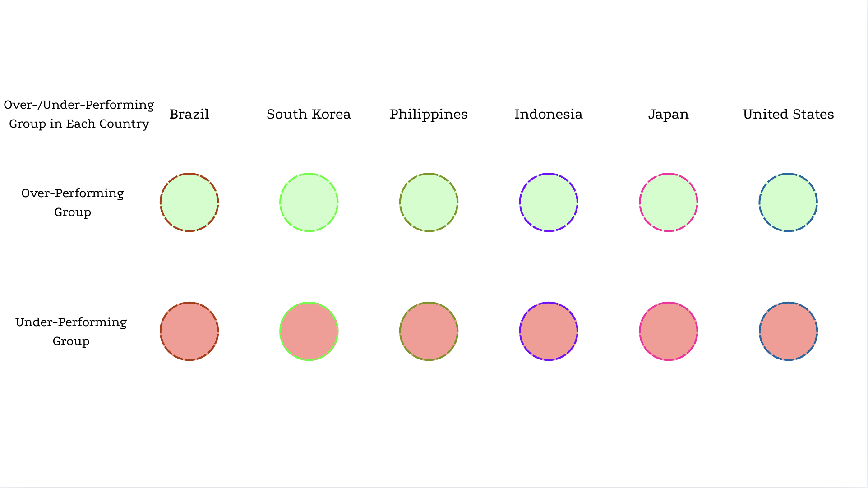Select South Korea's over-performing circle
This screenshot has width=868, height=488.
[309, 203]
